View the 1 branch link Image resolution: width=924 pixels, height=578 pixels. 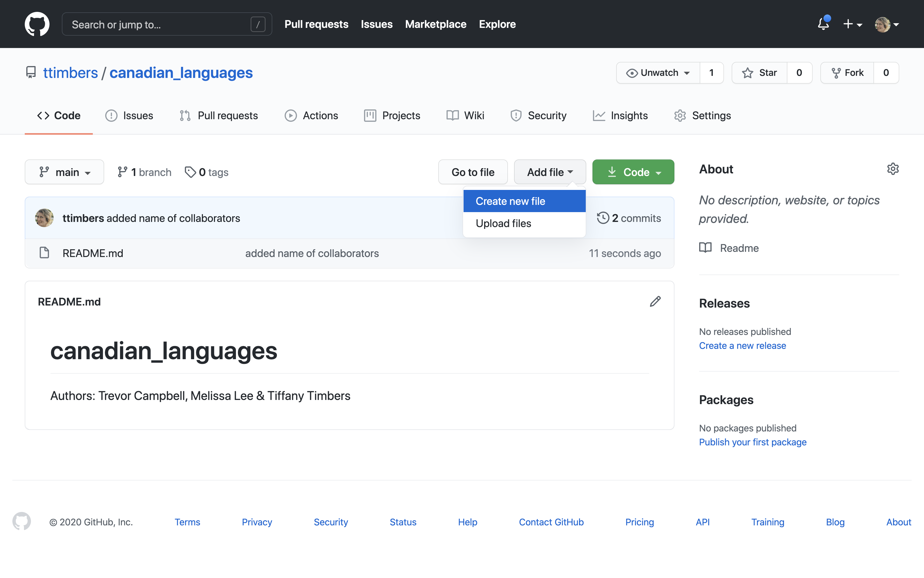tap(144, 172)
